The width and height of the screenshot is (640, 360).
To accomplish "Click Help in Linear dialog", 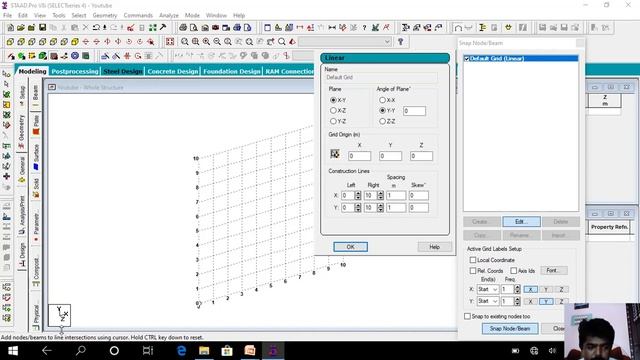I will (434, 247).
